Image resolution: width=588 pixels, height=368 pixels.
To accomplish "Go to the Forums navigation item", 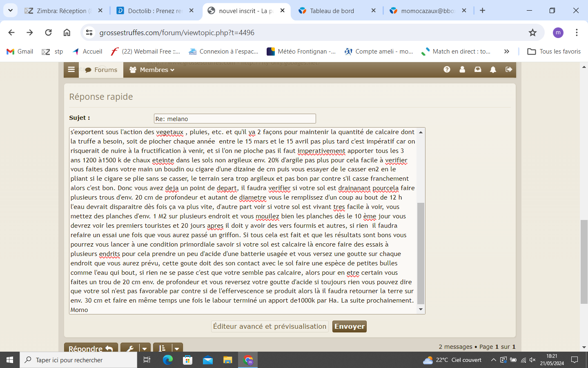I will (x=101, y=70).
